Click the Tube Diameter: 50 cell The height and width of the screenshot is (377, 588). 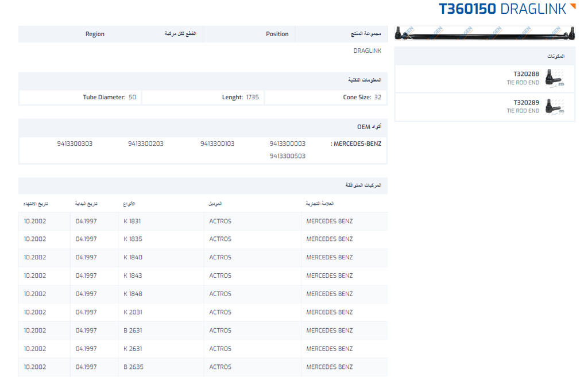[x=80, y=98]
